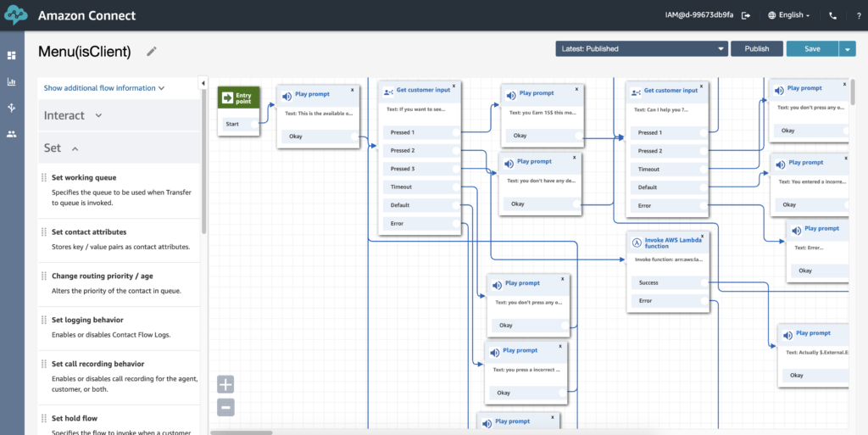Screen dimensions: 868x435
Task: Open the Save button dropdown arrow
Action: [x=848, y=48]
